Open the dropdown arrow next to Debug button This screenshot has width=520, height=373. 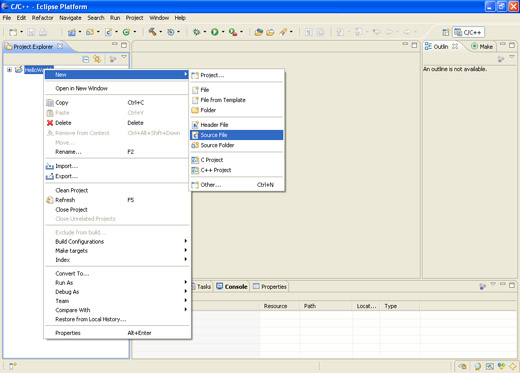pyautogui.click(x=205, y=32)
